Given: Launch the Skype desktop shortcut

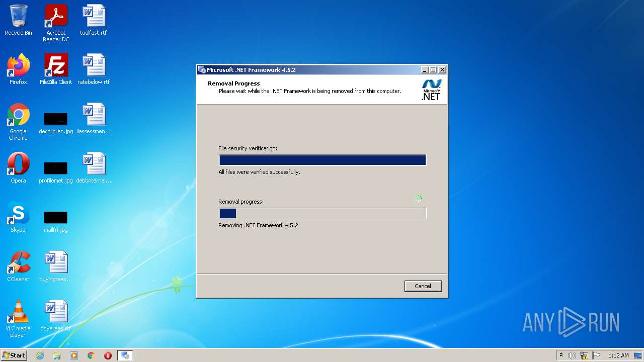Looking at the screenshot, I should pyautogui.click(x=18, y=217).
